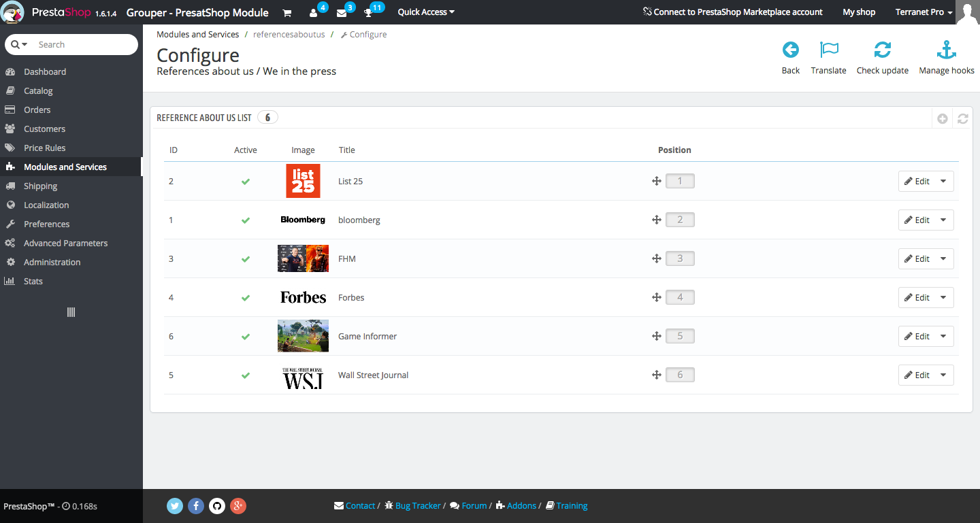Click Edit button for Forbes
Screen dimensions: 980x523
(917, 297)
